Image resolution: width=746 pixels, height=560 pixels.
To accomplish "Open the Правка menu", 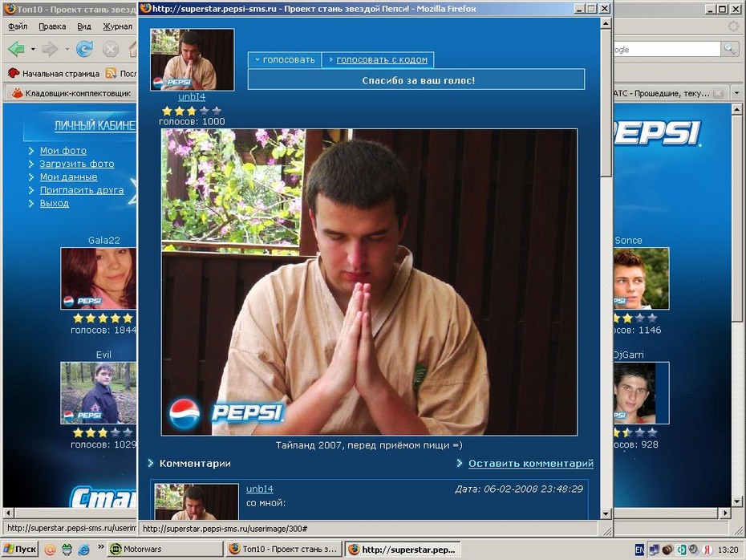I will point(52,26).
